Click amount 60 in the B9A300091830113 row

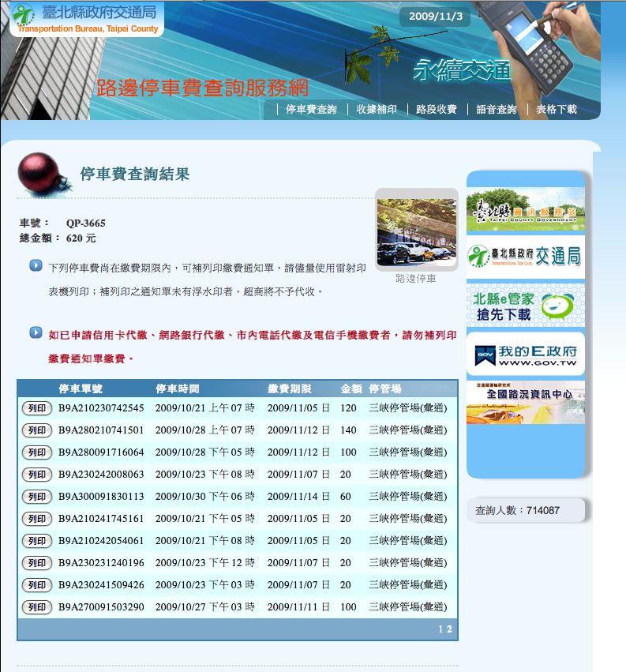tap(345, 496)
